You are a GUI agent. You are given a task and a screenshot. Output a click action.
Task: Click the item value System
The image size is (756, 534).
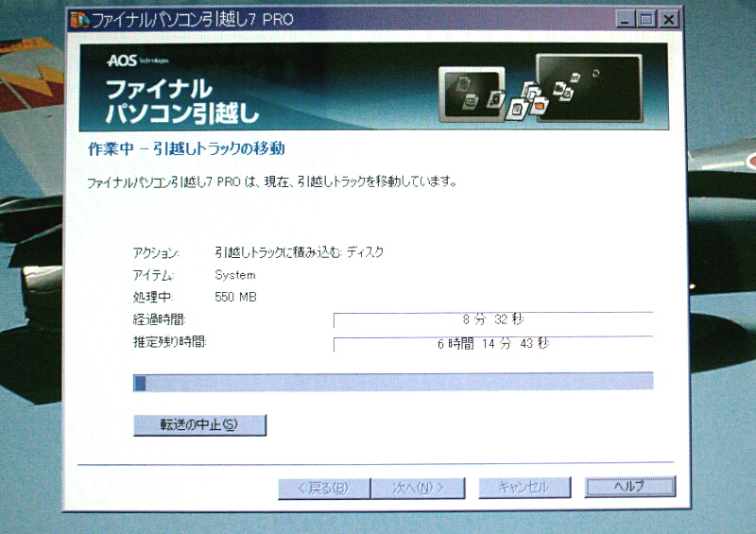pos(235,275)
